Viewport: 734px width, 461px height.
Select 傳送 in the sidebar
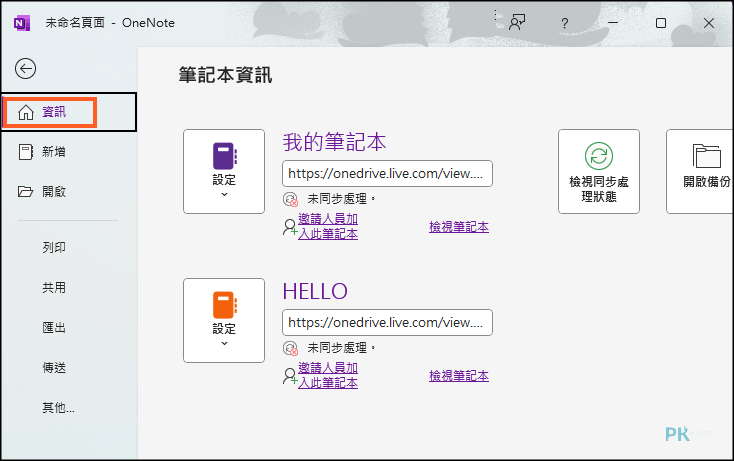tap(54, 368)
